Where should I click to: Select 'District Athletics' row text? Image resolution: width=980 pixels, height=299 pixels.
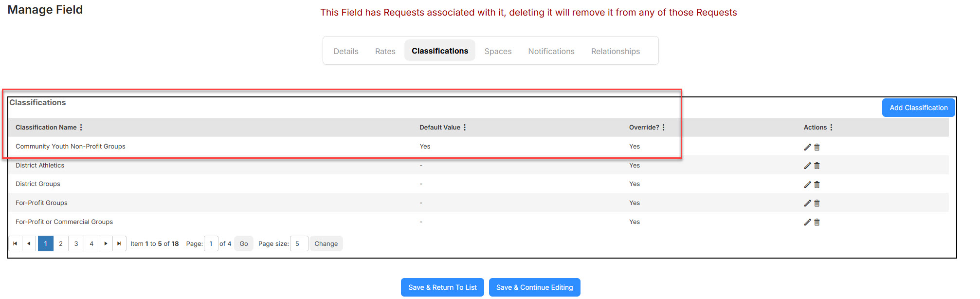coord(40,165)
